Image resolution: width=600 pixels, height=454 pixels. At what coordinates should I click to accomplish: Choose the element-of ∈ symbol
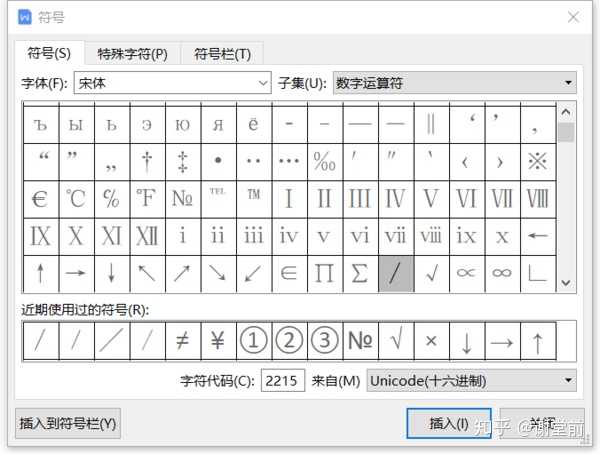click(x=289, y=273)
